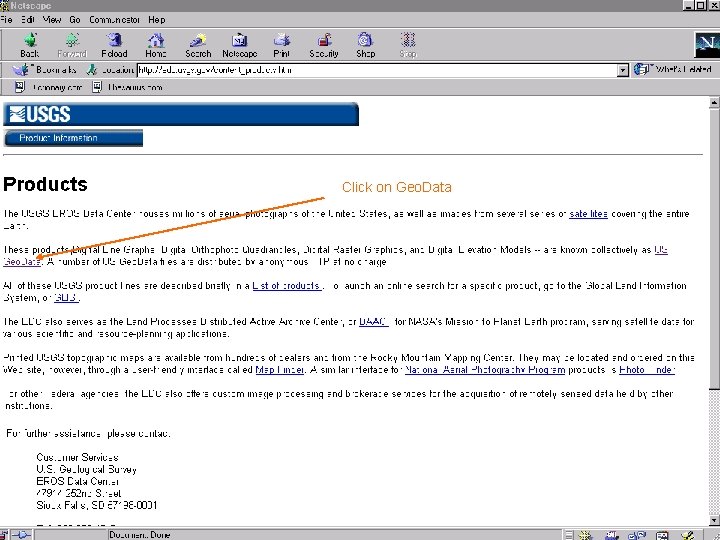Click the vertical scrollbar thumb
The width and height of the screenshot is (720, 540).
coord(714,248)
